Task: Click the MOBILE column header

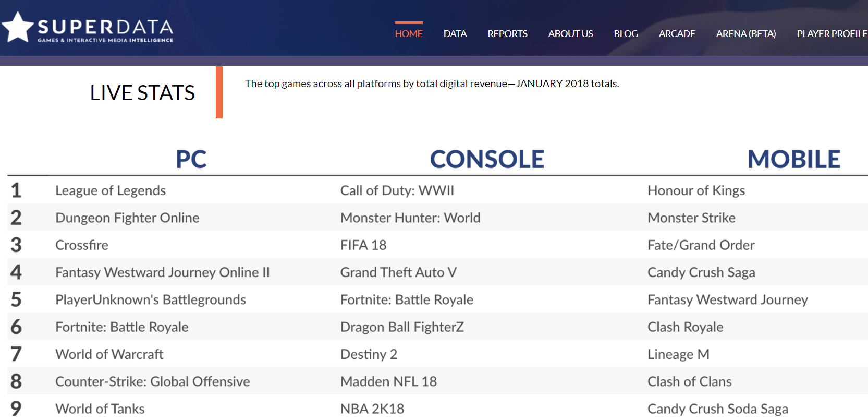Action: coord(794,159)
